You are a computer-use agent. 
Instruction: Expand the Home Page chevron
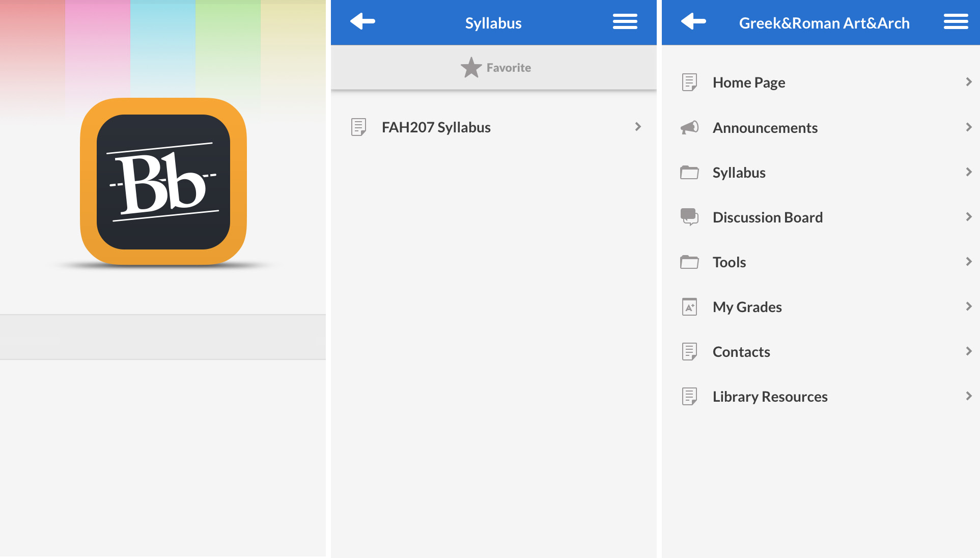[x=968, y=82]
